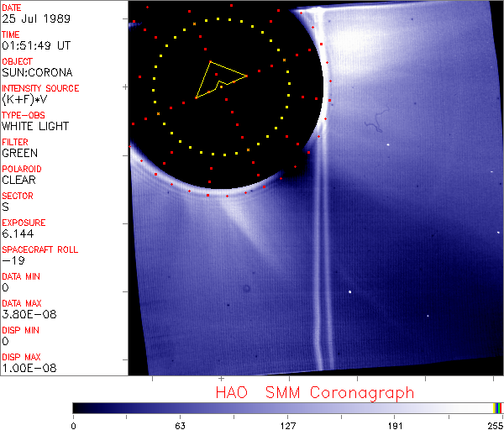Select the GREEN filter value
504x430 pixels.
click(x=19, y=154)
